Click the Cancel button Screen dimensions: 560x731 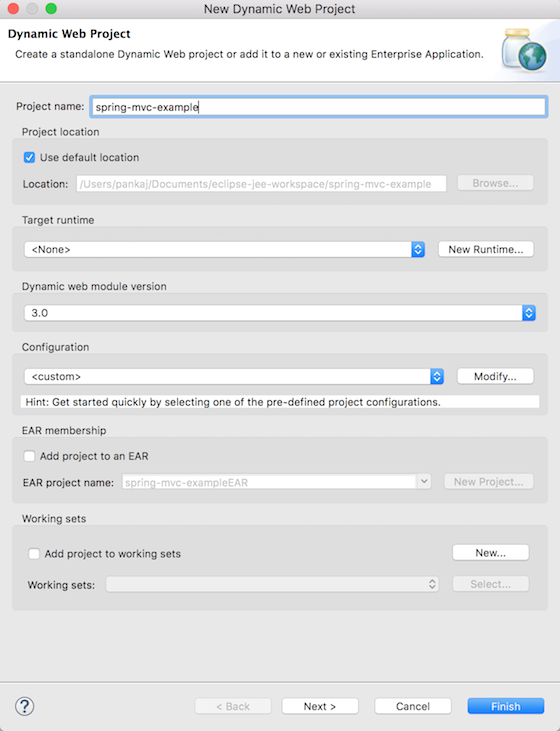pos(413,706)
